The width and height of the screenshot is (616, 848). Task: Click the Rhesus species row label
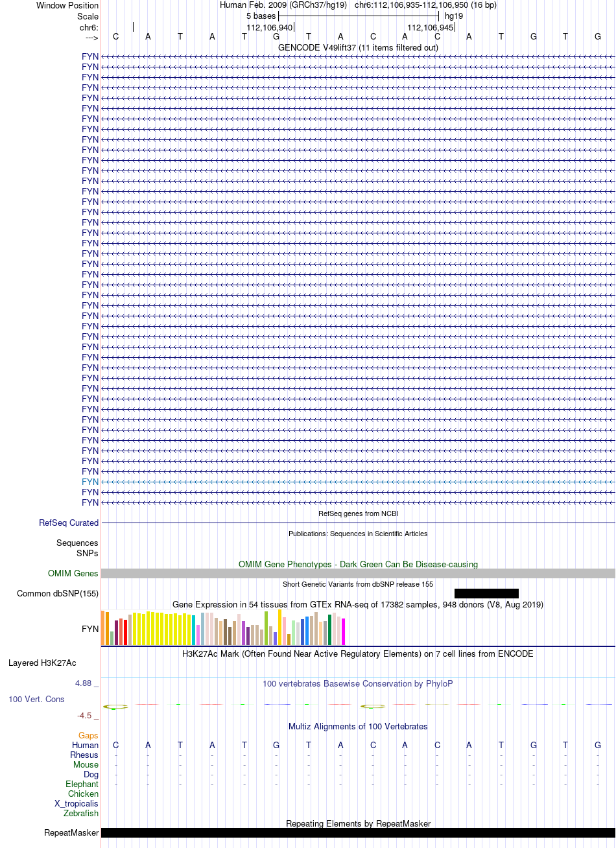click(x=84, y=755)
